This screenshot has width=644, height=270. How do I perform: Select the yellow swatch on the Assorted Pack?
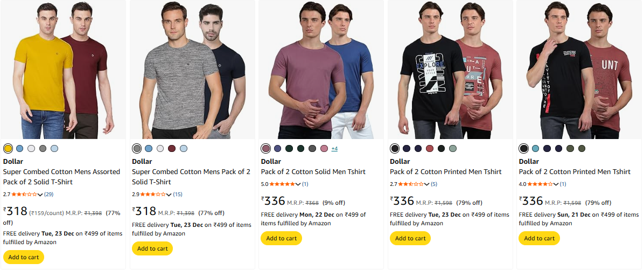click(x=8, y=149)
